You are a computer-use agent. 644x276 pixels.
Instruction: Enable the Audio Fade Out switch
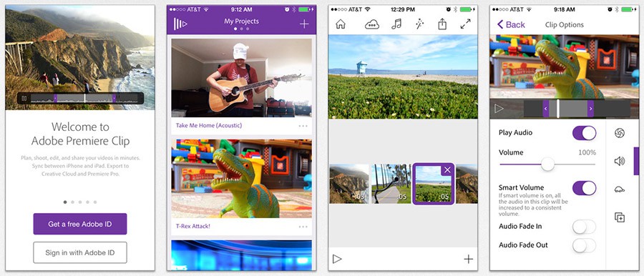[x=584, y=245]
